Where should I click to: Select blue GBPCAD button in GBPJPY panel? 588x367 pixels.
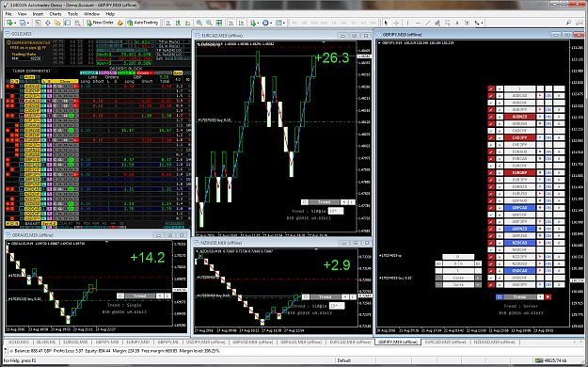pos(519,208)
